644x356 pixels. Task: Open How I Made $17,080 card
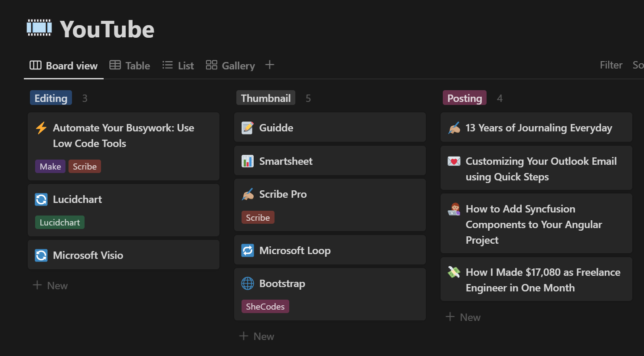tap(536, 279)
